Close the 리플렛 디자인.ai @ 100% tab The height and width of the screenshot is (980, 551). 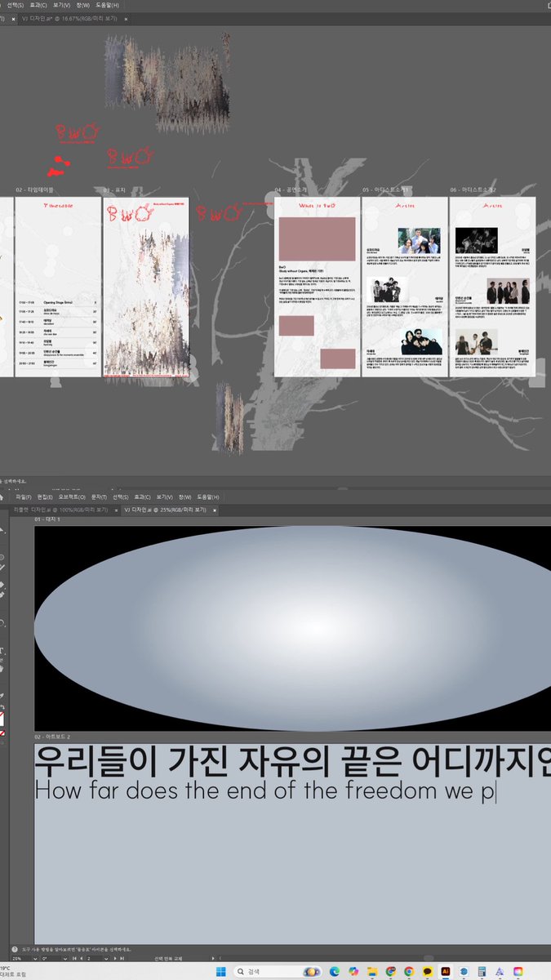point(115,509)
